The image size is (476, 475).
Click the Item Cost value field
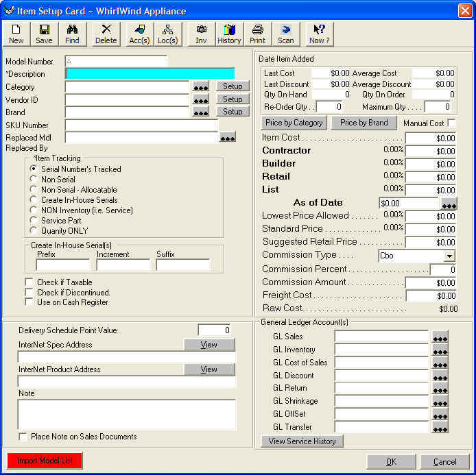click(431, 138)
